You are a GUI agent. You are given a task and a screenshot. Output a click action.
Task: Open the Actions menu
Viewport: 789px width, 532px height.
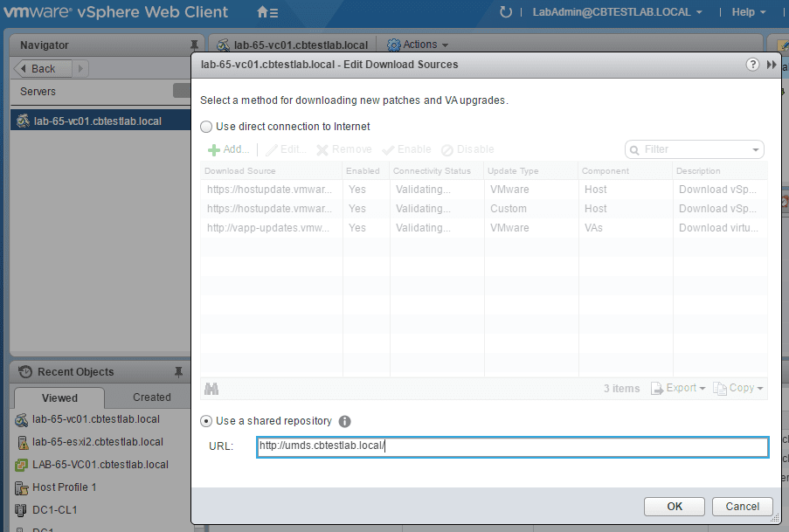[x=419, y=45]
